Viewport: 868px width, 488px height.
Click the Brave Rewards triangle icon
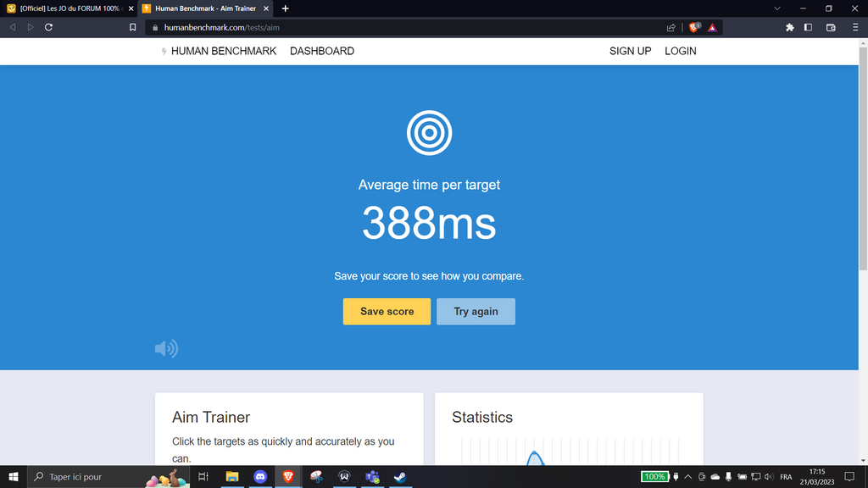coord(713,27)
